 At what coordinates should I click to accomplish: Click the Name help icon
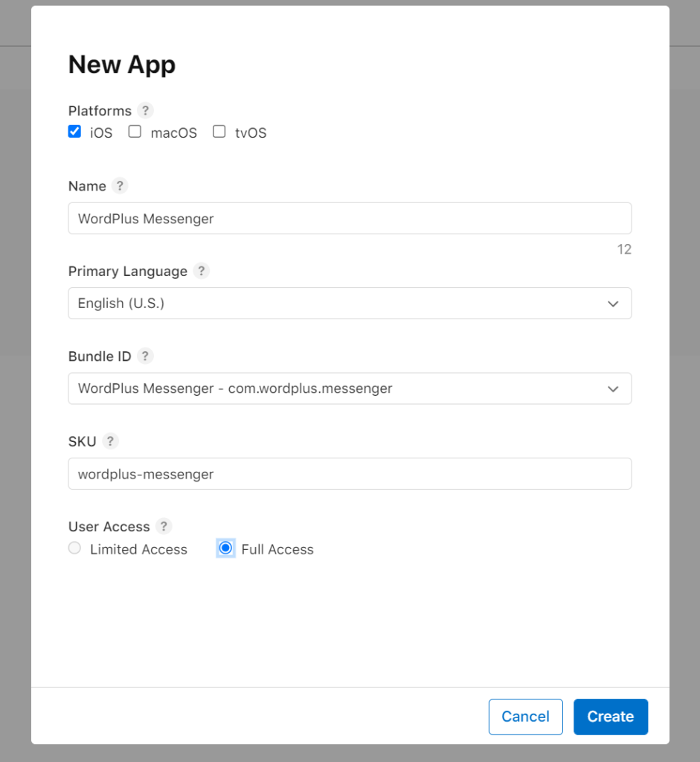121,186
